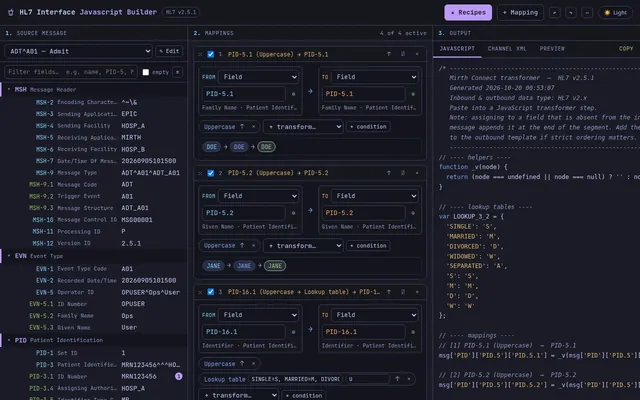The image size is (640, 400).
Task: Click the FROM PID-5.1 field input
Action: [244, 94]
